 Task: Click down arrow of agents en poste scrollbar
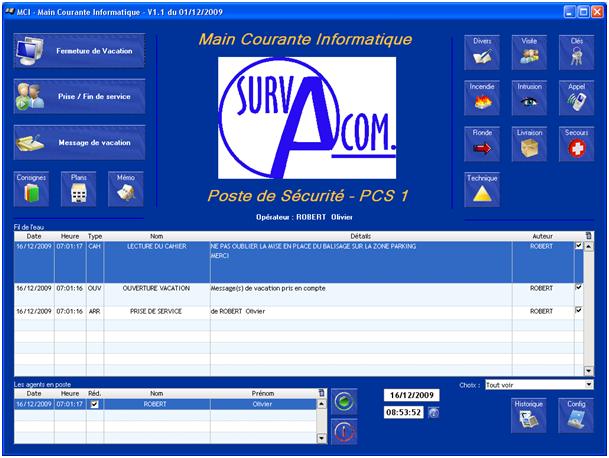322,439
